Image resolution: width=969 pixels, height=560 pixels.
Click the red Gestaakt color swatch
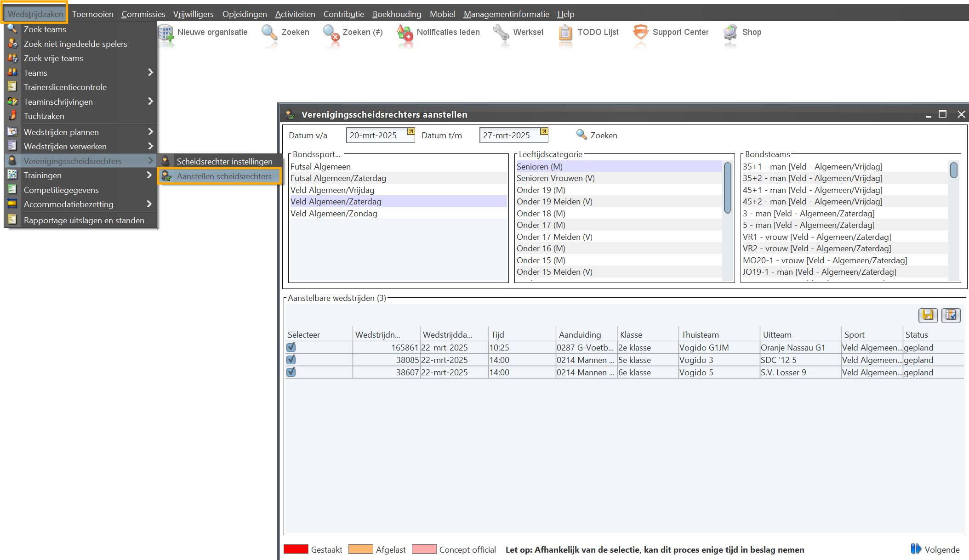pyautogui.click(x=296, y=549)
